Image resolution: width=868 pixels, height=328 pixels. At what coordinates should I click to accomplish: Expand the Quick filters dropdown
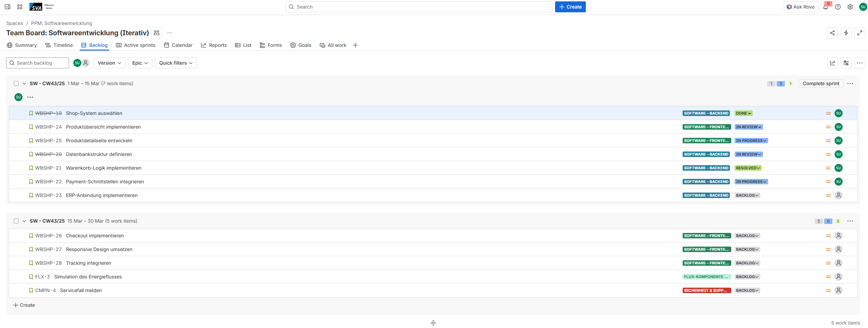[x=176, y=63]
